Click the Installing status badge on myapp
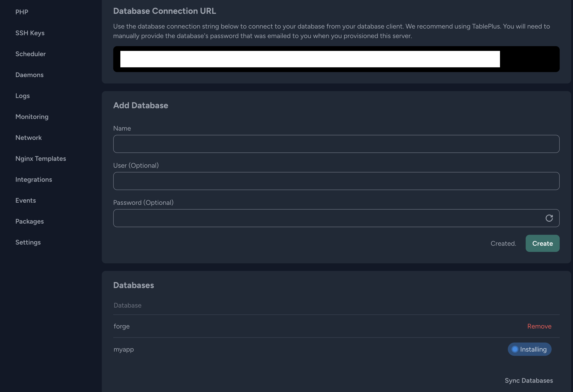Viewport: 573px width, 392px height. pos(529,349)
